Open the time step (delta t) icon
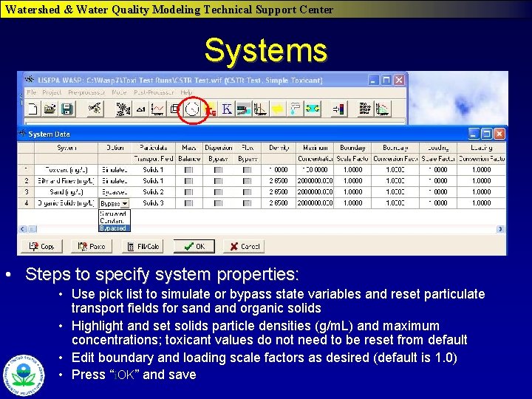532x399 pixels. 140,109
